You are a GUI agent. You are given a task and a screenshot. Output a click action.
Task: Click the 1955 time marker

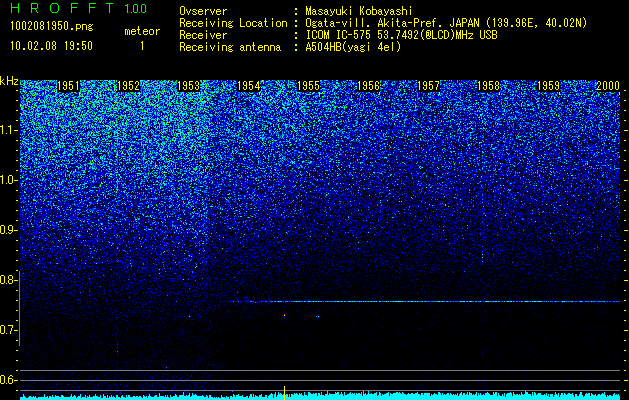click(x=308, y=86)
